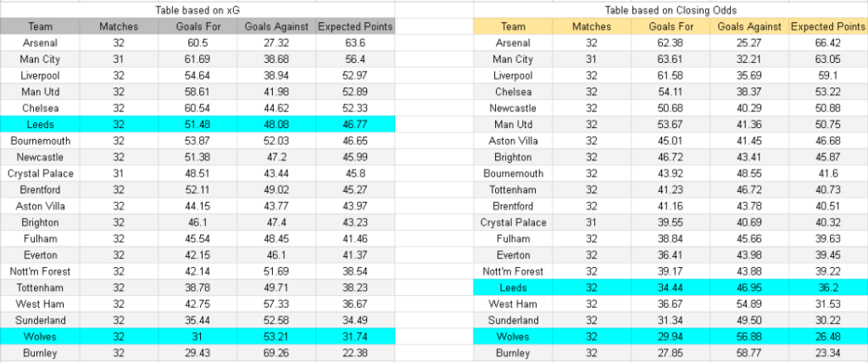Screen dimensions: 868x363
Task: Click Arsenal's expected points value 66.42
Action: point(828,43)
